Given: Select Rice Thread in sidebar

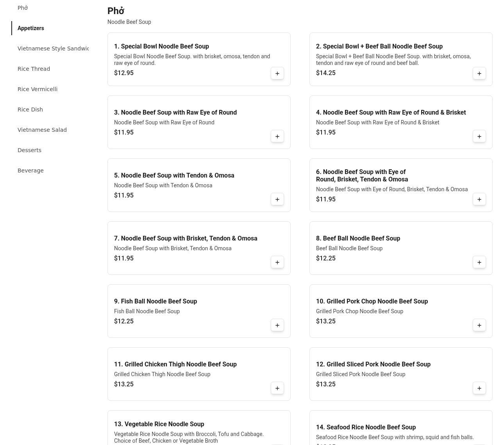Looking at the screenshot, I should point(34,69).
